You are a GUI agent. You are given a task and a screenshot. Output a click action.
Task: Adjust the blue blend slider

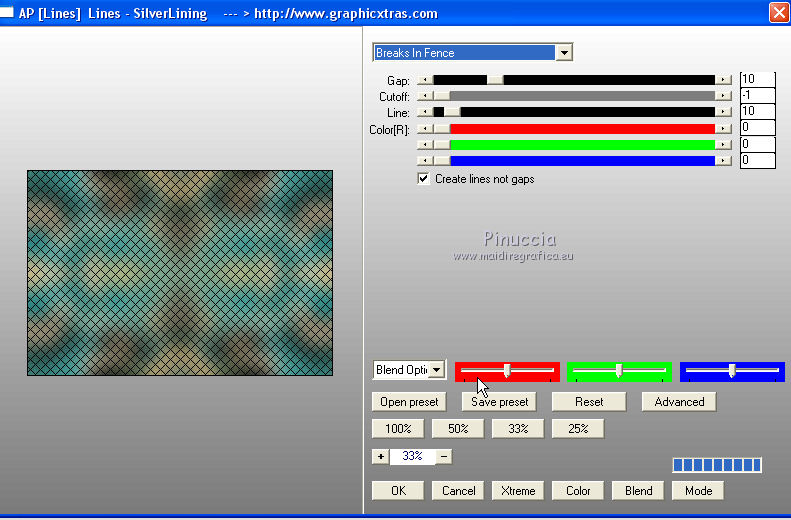click(732, 371)
